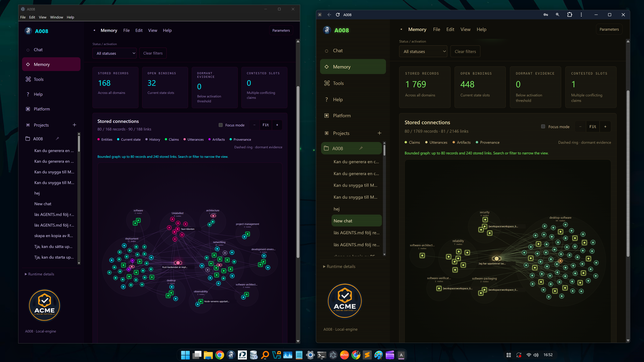This screenshot has width=644, height=362.
Task: Click the collapse sidebar arrow, left window header
Action: coord(94,30)
